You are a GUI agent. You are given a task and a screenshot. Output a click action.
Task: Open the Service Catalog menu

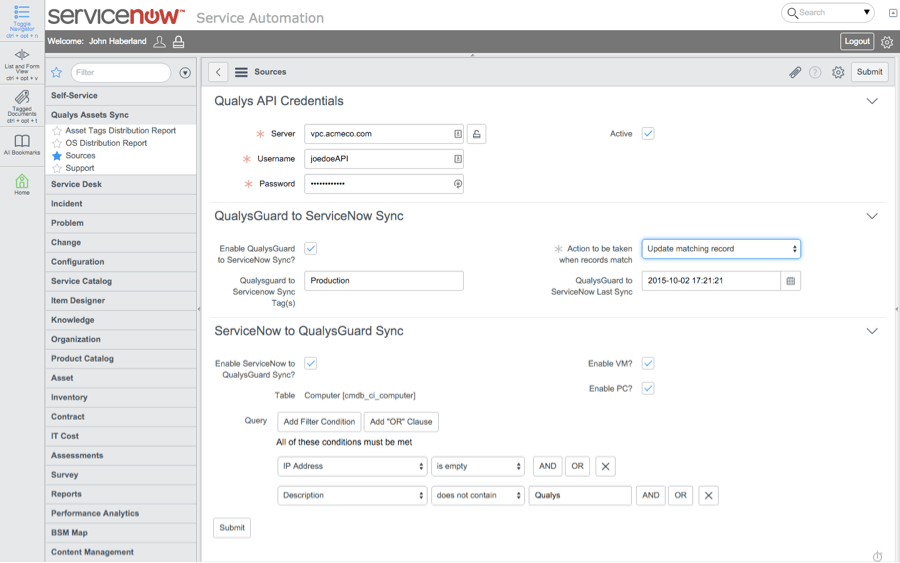pyautogui.click(x=121, y=281)
